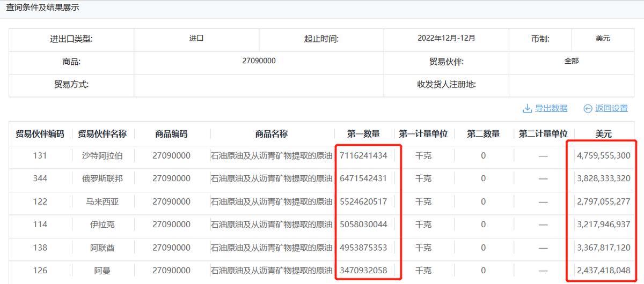Click dollar amount 2,797,055,277
The width and height of the screenshot is (644, 284).
[x=604, y=201]
